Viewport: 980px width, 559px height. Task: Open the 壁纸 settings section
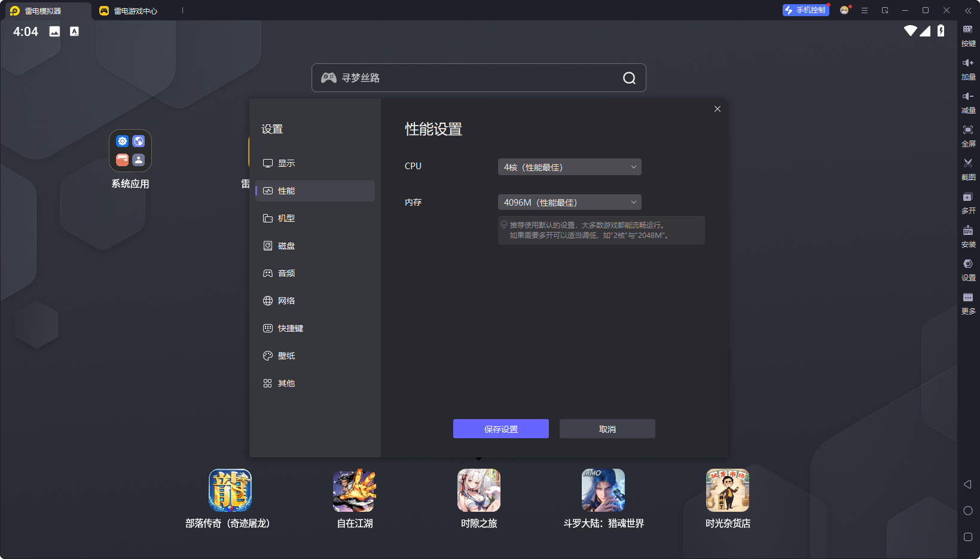coord(315,356)
